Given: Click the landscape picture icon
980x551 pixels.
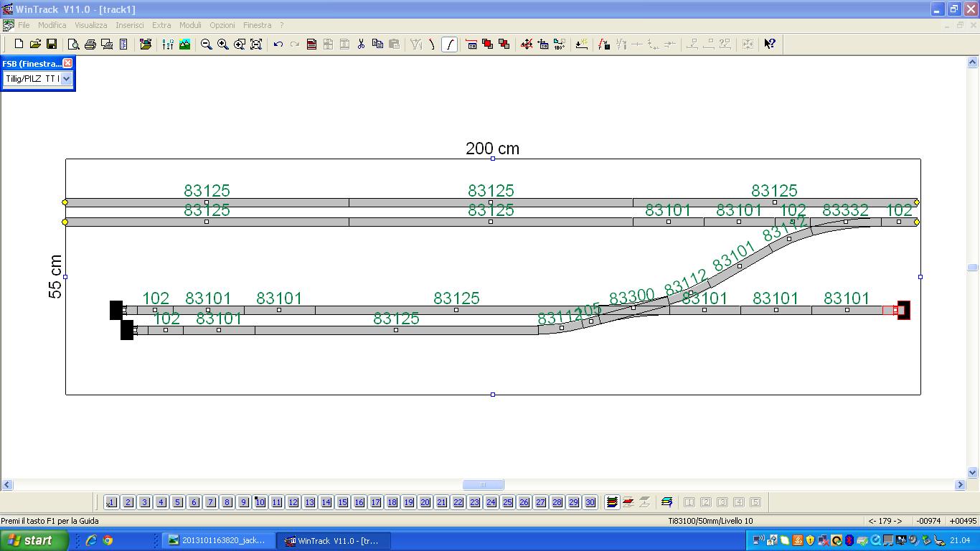Looking at the screenshot, I should pos(185,44).
